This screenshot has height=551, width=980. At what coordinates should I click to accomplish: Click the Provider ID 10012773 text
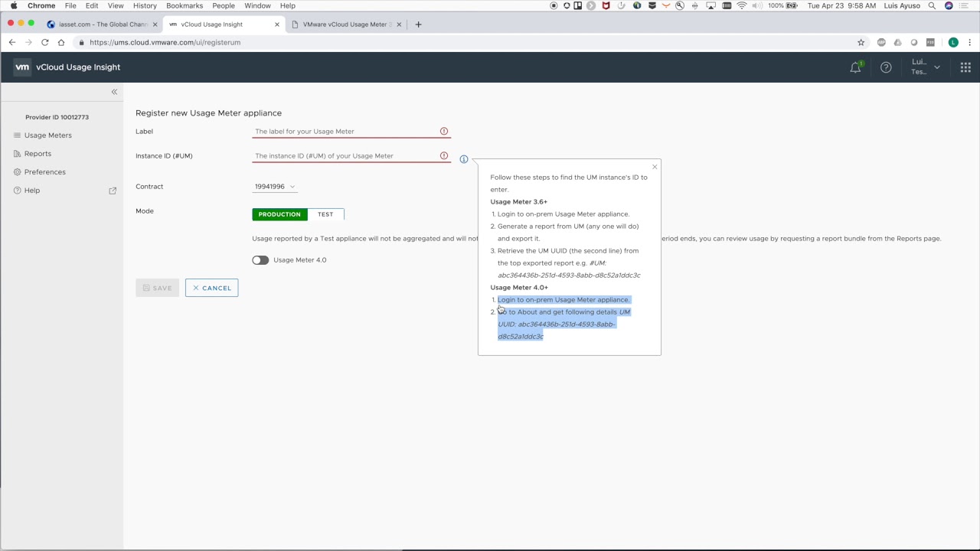click(x=57, y=117)
